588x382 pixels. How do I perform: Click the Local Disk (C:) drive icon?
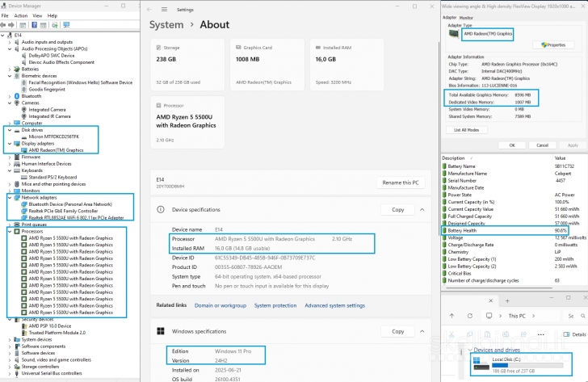click(x=481, y=363)
